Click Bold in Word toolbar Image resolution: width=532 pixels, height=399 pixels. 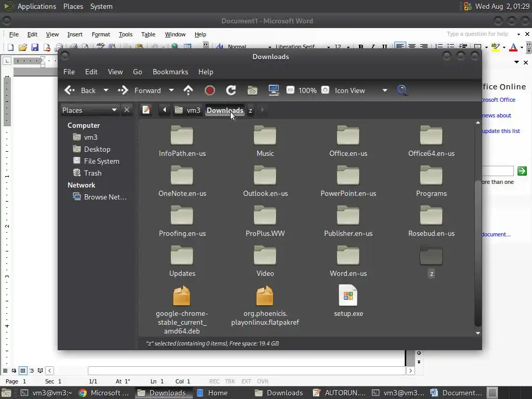361,47
